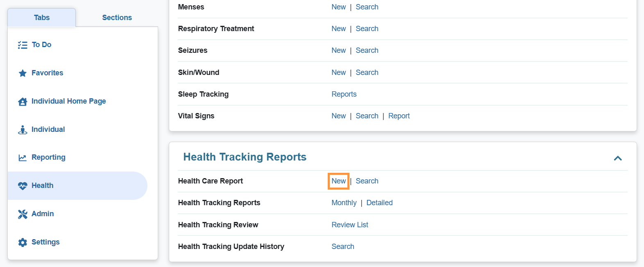Click the Settings gear icon
The height and width of the screenshot is (267, 644).
click(23, 242)
